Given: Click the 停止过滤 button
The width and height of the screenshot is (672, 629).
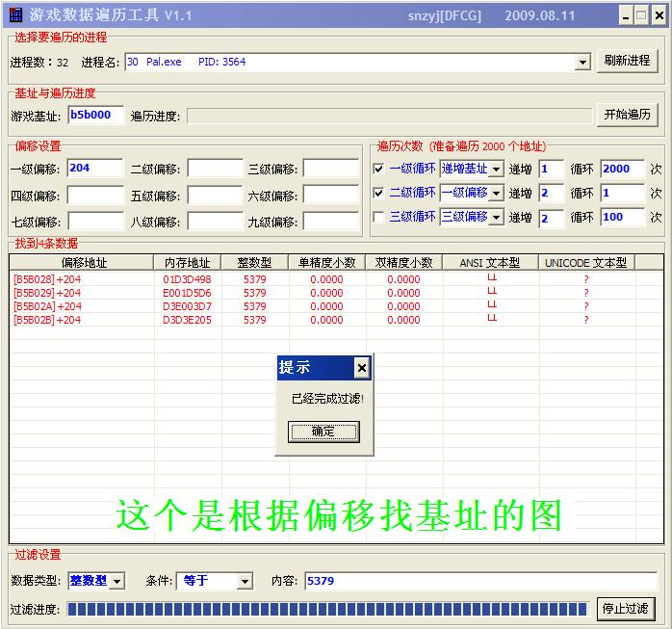Looking at the screenshot, I should [627, 609].
